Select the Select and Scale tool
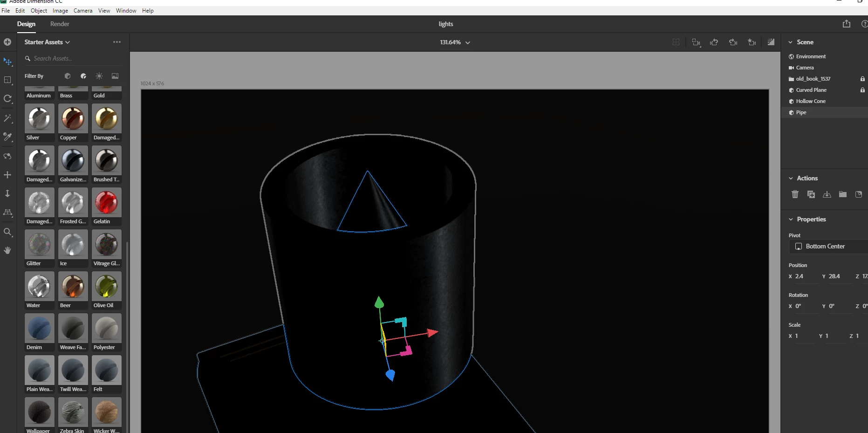The width and height of the screenshot is (868, 433). (x=7, y=80)
